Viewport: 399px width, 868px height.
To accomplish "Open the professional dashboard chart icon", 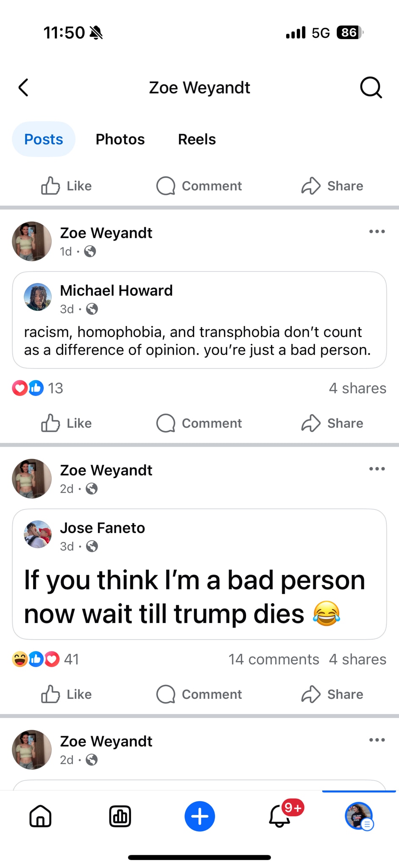I will (120, 816).
